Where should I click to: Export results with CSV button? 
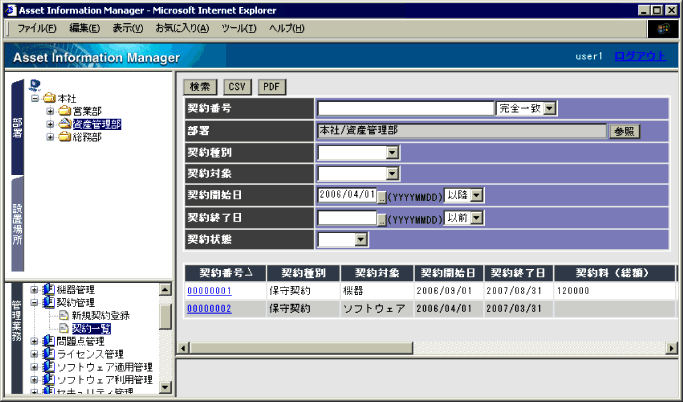(237, 87)
